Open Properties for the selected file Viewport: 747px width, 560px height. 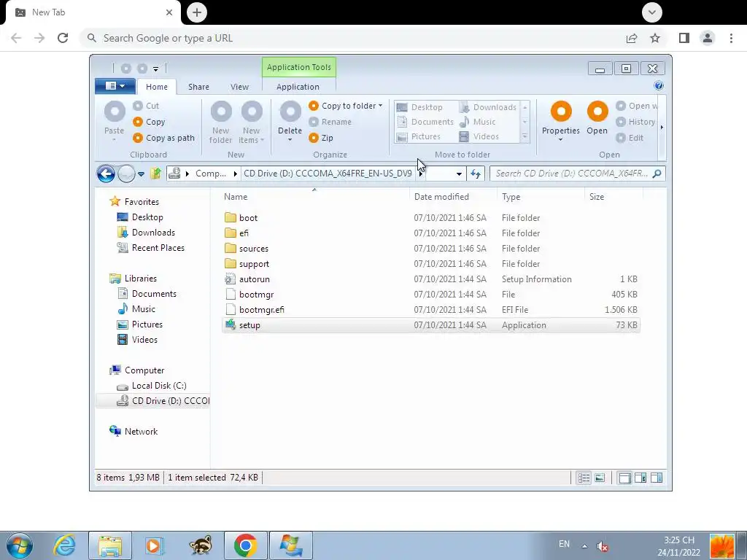[561, 121]
